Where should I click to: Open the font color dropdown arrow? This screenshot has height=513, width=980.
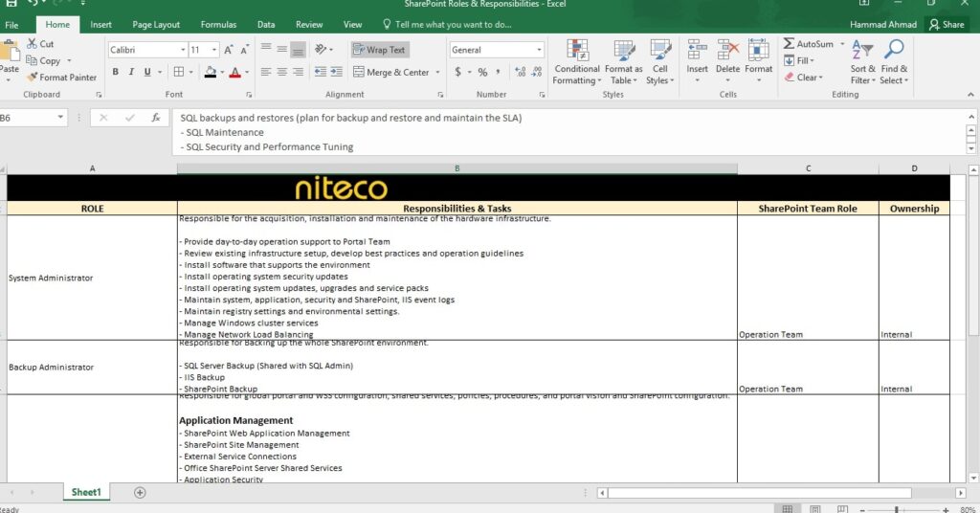tap(247, 73)
